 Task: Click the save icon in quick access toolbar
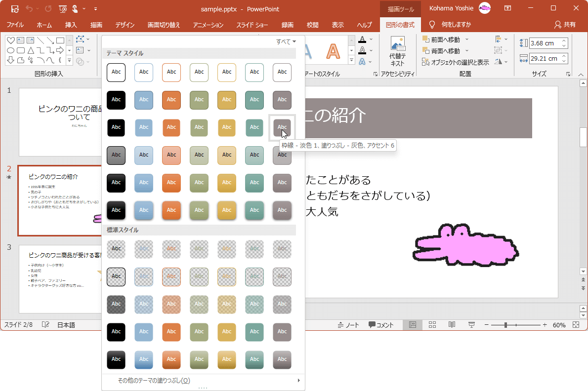click(x=15, y=8)
